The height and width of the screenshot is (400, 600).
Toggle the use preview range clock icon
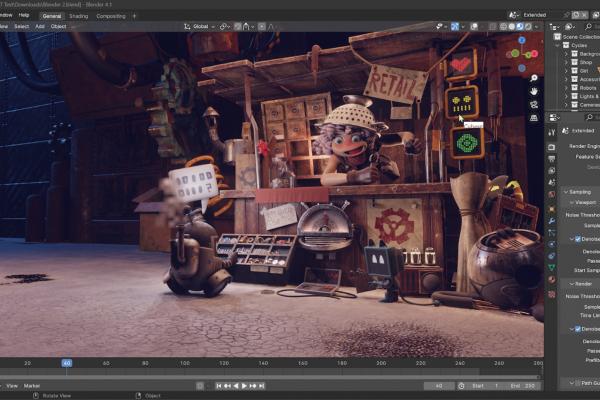[x=461, y=386]
